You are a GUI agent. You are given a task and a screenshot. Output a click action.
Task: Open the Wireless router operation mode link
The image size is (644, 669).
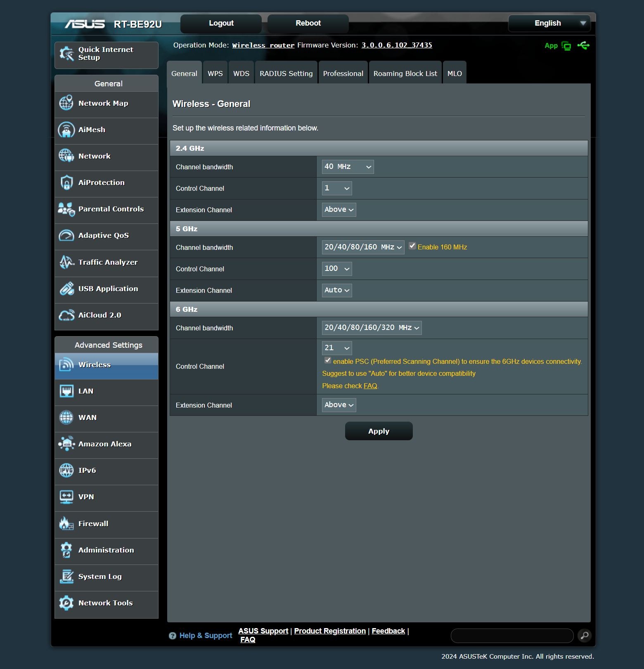click(263, 45)
